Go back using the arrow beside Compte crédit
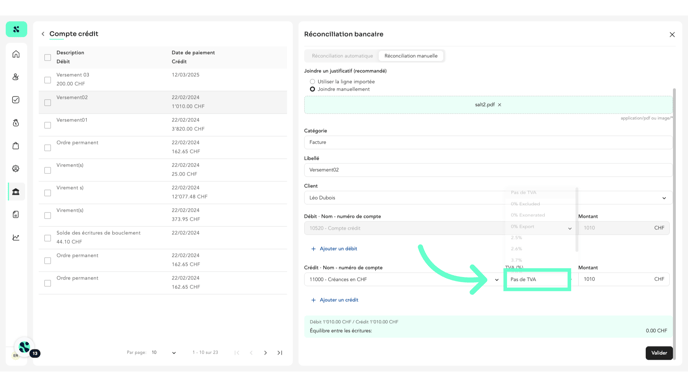688x387 pixels. [43, 34]
